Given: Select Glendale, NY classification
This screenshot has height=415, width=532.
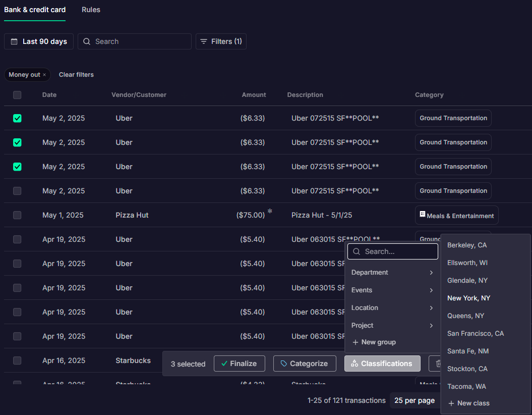Looking at the screenshot, I should (x=467, y=281).
